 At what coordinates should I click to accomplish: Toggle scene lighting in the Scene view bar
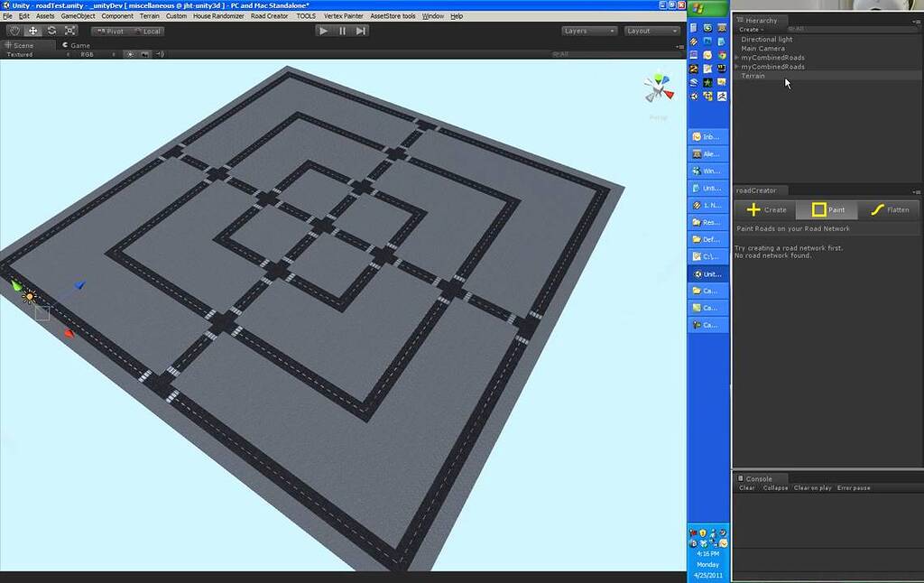tap(131, 55)
